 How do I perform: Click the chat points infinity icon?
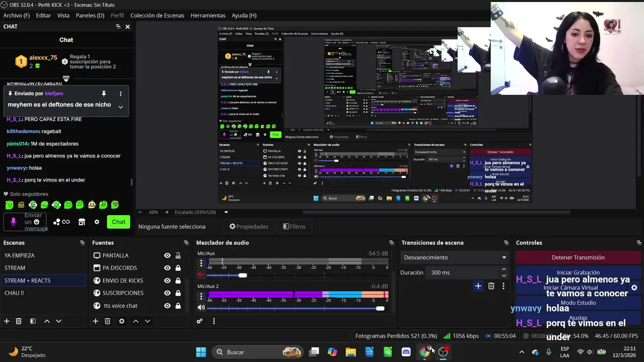pyautogui.click(x=62, y=222)
